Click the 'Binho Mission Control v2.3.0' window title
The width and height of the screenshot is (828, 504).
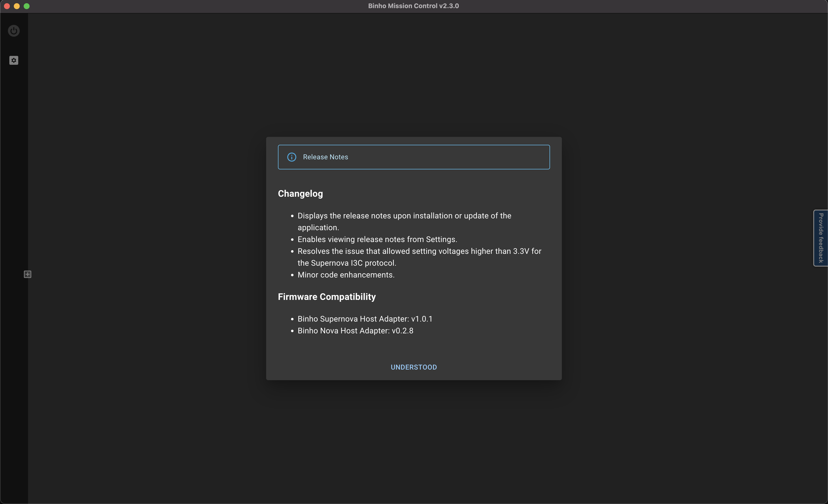(413, 6)
